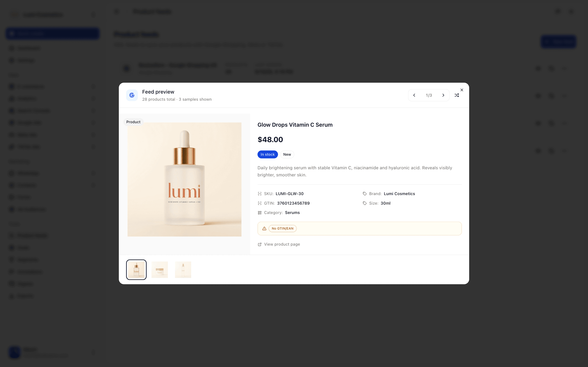Screen dimensions: 588x367
Task: Shuffle the sample products
Action: [457, 95]
